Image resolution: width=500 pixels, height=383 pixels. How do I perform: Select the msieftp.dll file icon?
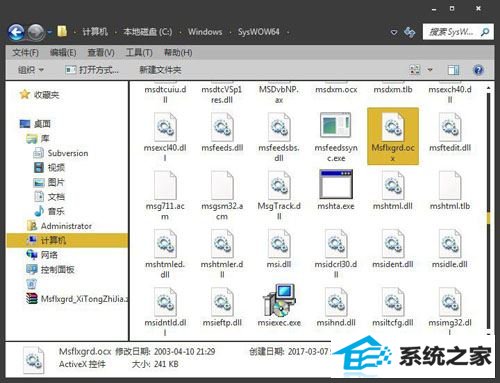[222, 302]
